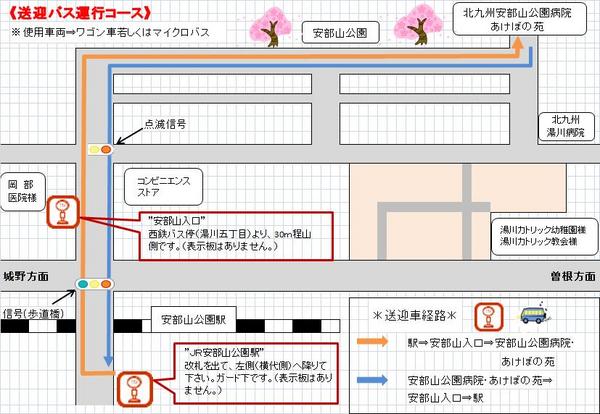Click the cherry tree right of 安部山公園 label
This screenshot has width=600, height=414.
pyautogui.click(x=418, y=24)
